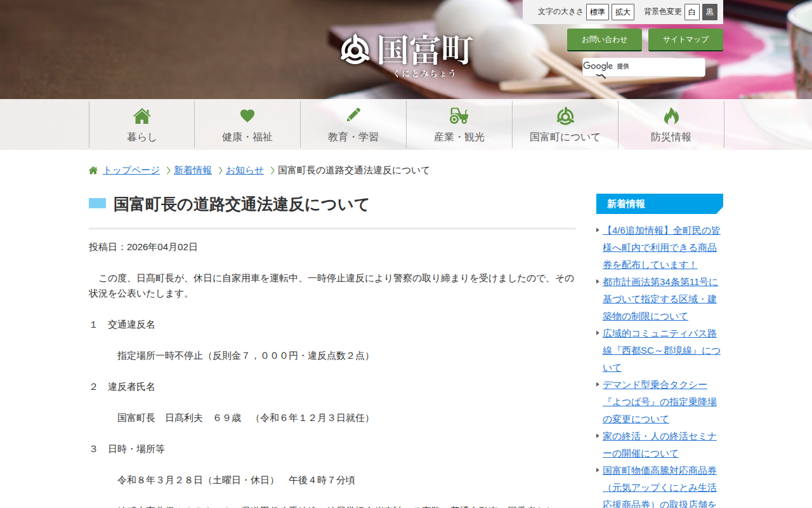Select the town emblem icon for 国富町について

(565, 114)
